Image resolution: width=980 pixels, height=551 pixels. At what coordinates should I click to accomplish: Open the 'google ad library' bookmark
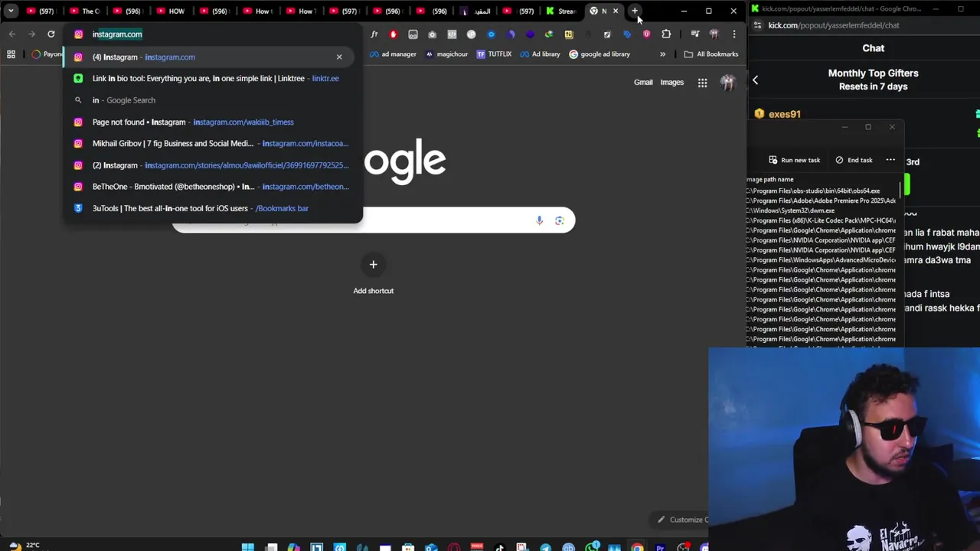[x=599, y=54]
